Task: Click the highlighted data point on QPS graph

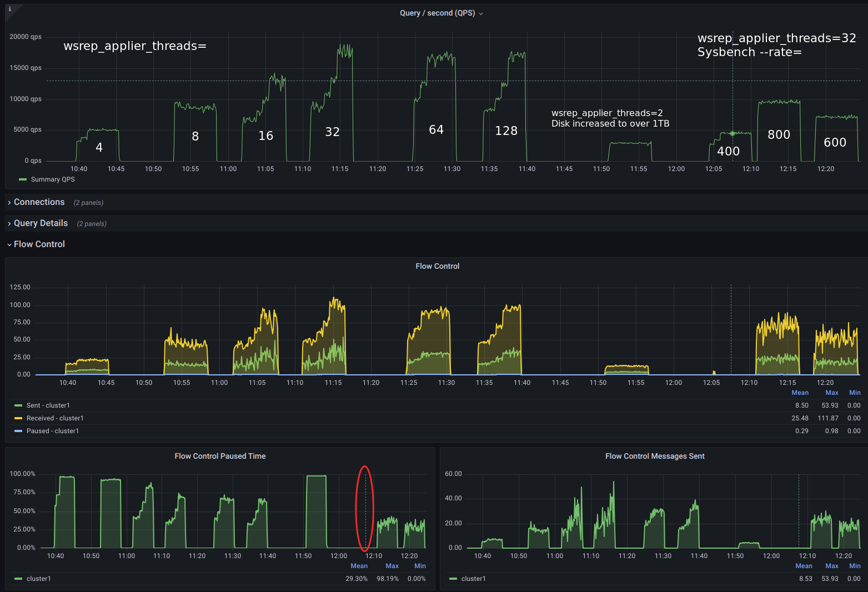Action: point(732,133)
